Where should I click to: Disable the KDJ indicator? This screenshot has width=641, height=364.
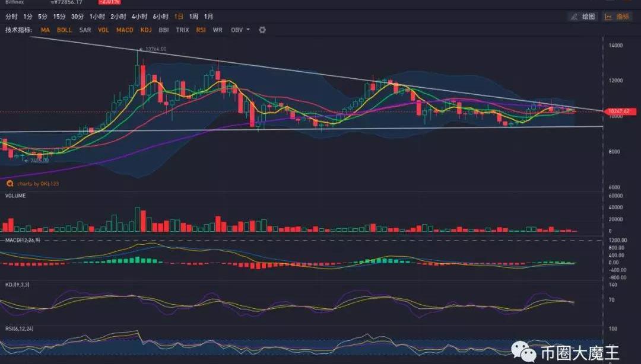click(x=146, y=30)
